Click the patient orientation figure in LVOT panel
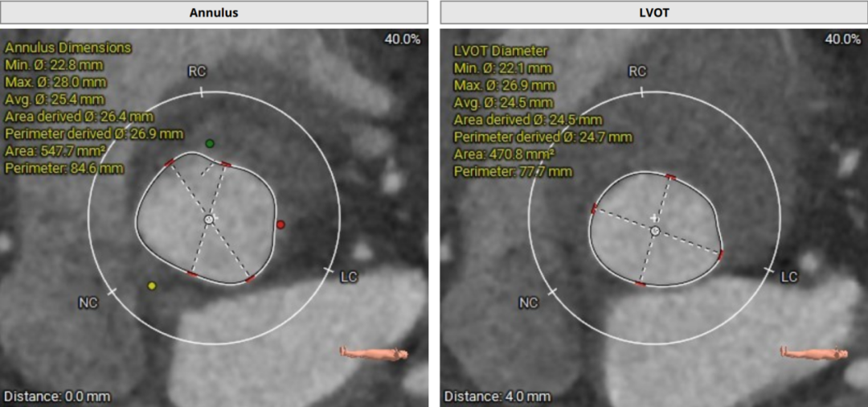This screenshot has height=407, width=868. point(813,353)
